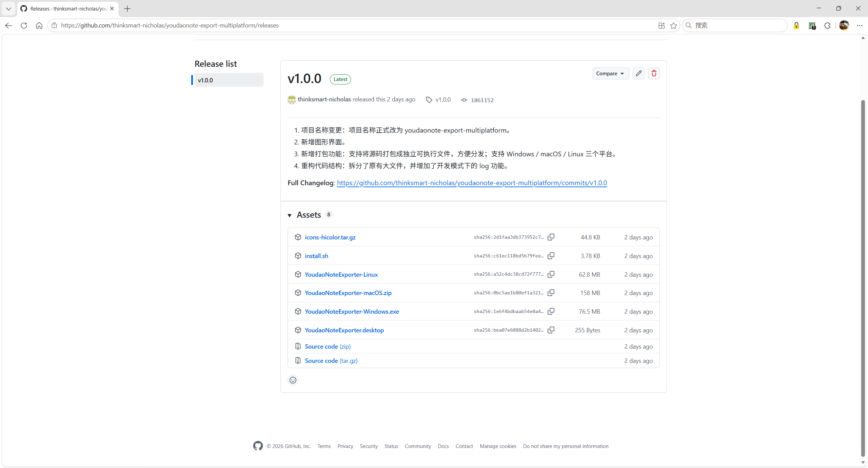Open the Full Changelog commits link
The width and height of the screenshot is (868, 468).
(472, 183)
